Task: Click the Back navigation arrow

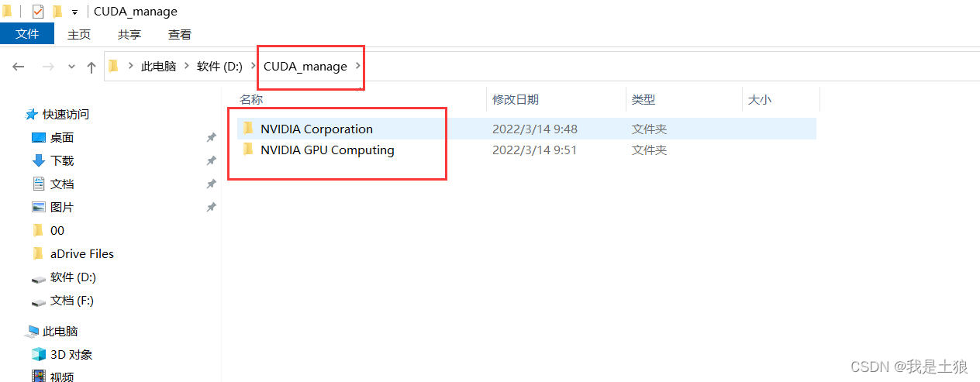Action: pos(19,67)
